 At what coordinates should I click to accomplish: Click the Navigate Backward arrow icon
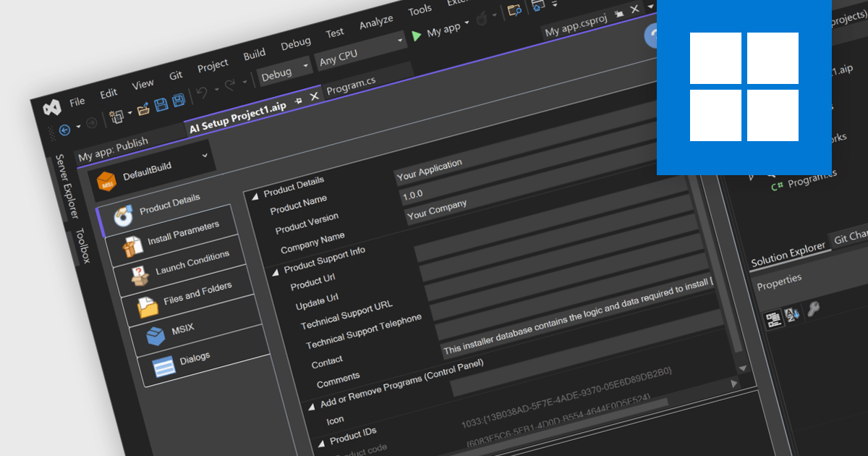64,130
